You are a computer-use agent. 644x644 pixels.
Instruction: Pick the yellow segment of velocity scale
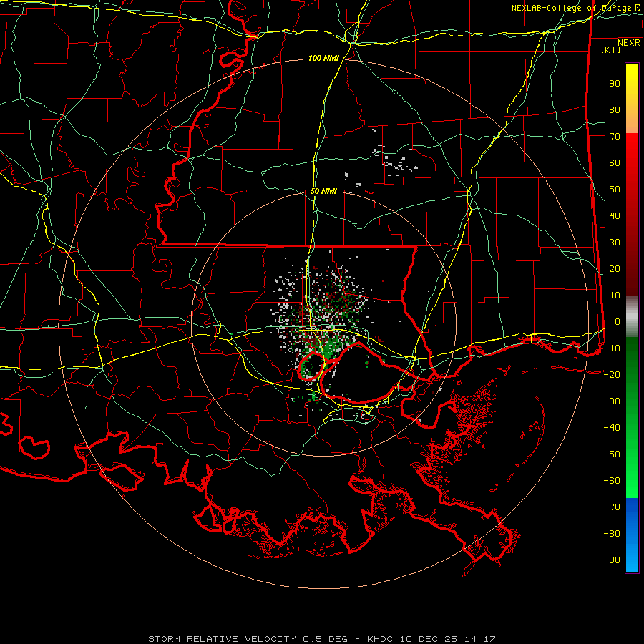[632, 99]
